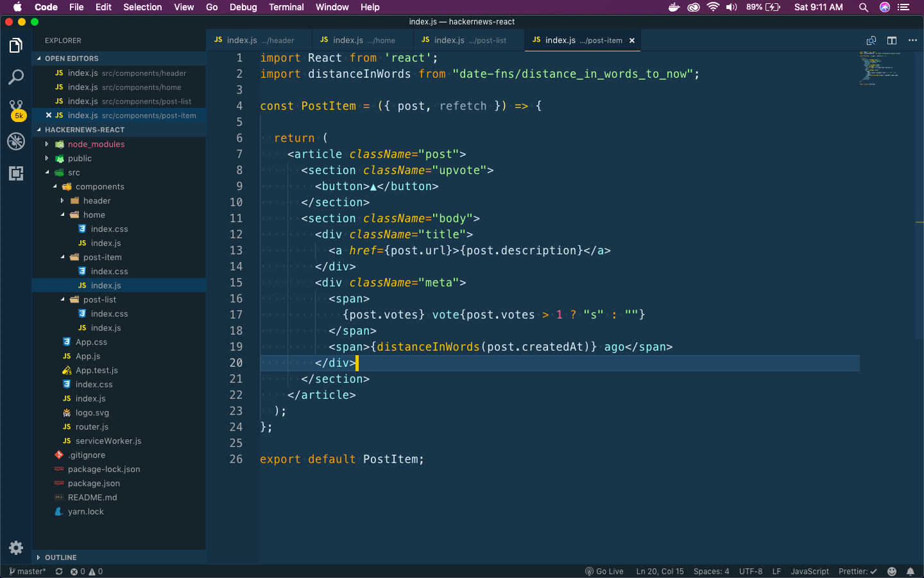Image resolution: width=924 pixels, height=578 pixels.
Task: Open the Selection menu
Action: (x=142, y=7)
